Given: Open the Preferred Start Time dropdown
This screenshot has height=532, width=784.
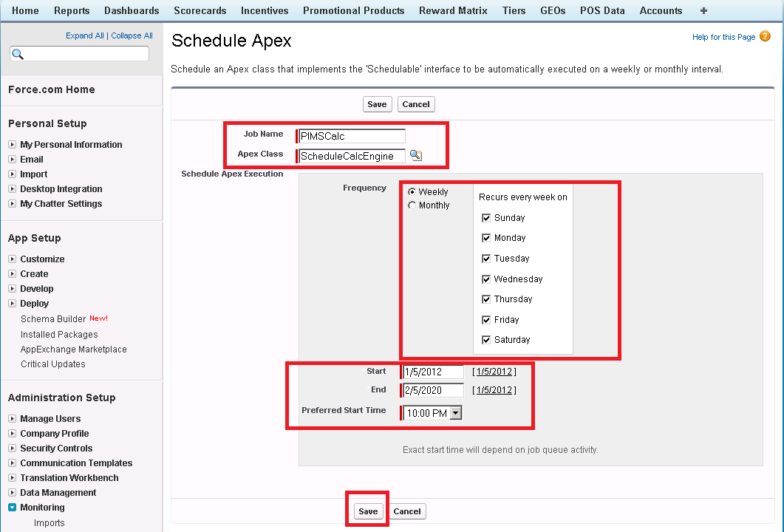Looking at the screenshot, I should tap(455, 413).
